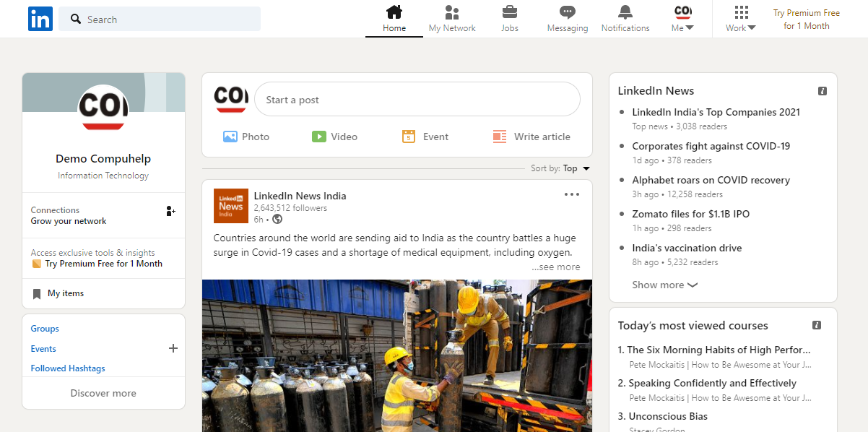The image size is (868, 432).
Task: Click the add connections person icon
Action: point(170,211)
